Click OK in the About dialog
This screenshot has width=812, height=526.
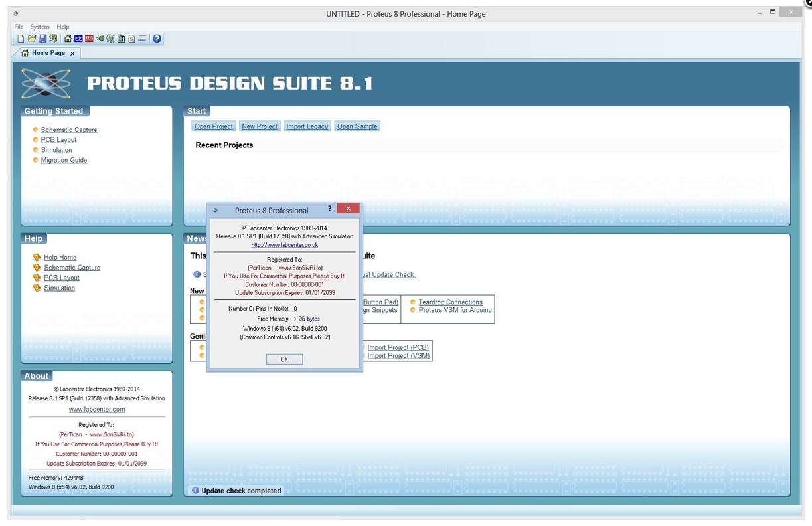click(284, 359)
